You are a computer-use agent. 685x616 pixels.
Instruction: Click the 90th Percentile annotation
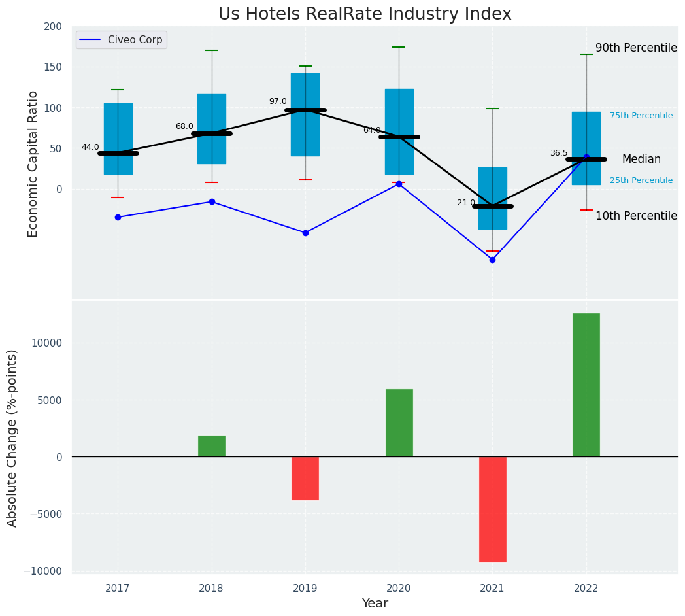click(635, 48)
